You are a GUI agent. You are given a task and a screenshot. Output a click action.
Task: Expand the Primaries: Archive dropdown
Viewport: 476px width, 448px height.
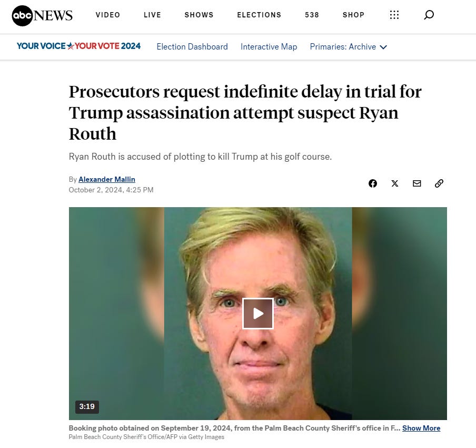(x=348, y=47)
